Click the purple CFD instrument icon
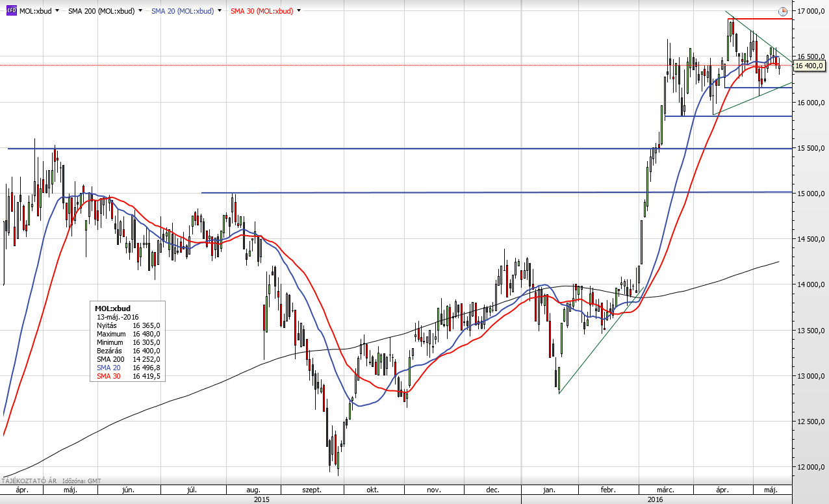Viewport: 829px width, 504px height. click(11, 10)
